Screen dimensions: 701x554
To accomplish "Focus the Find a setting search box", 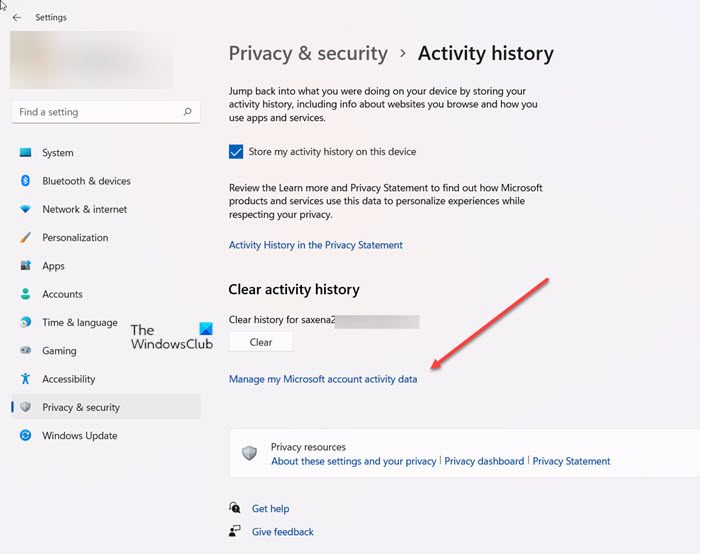I will [95, 112].
